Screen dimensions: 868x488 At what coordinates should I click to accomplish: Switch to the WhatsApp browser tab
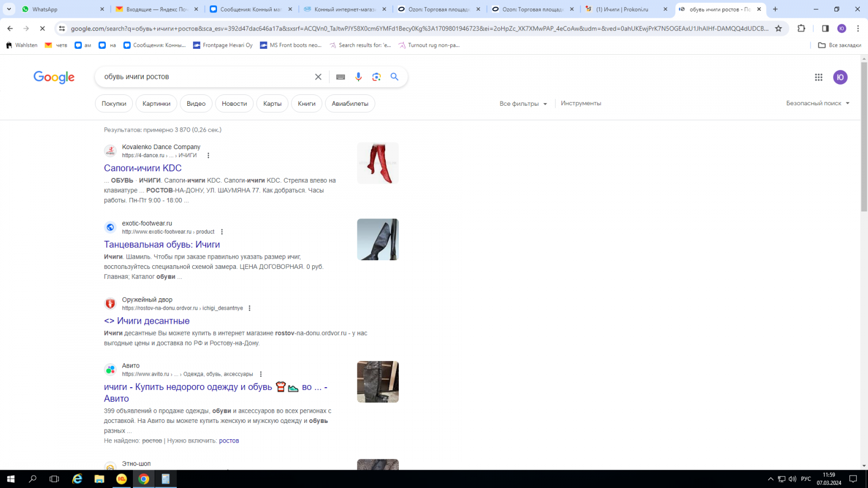coord(62,9)
